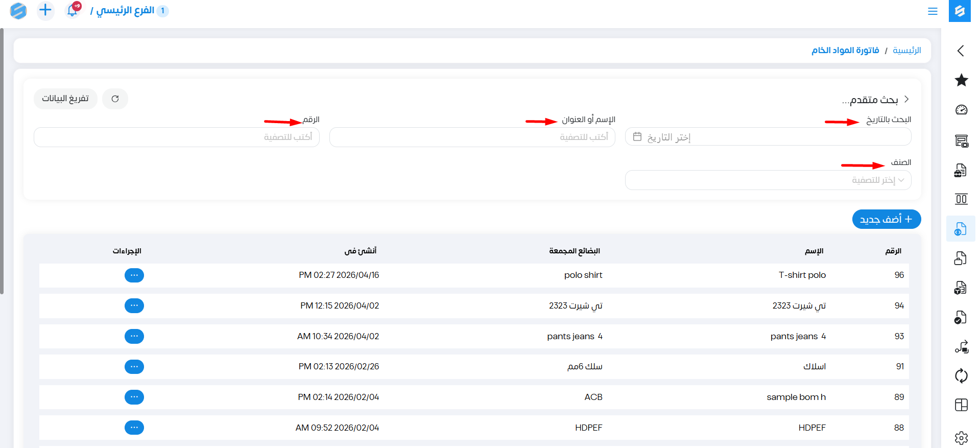Screen dimensions: 980x448
Task: Click the refresh icon button beside clear data
Action: (x=115, y=99)
